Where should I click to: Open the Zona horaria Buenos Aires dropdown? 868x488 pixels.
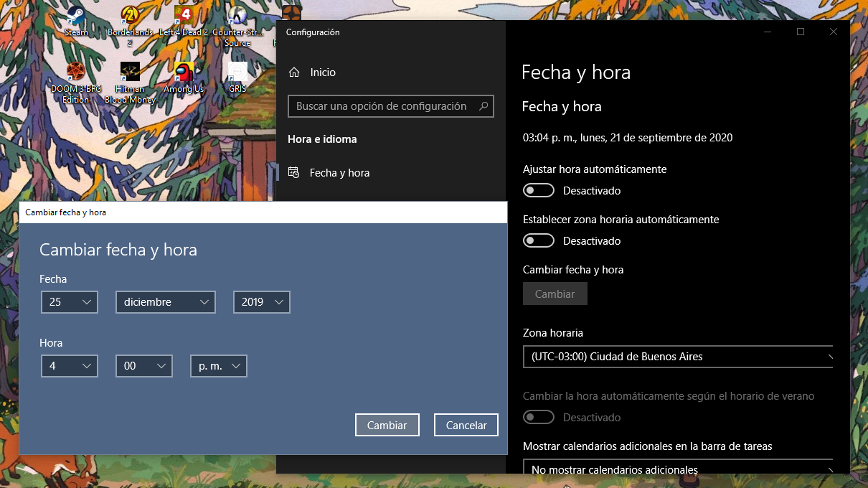tap(678, 357)
